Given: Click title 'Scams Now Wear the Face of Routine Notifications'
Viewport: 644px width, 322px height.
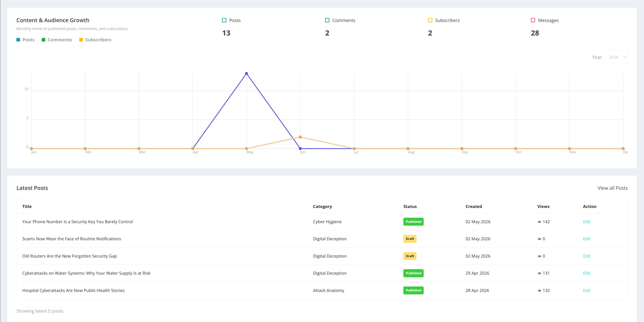Looking at the screenshot, I should [x=72, y=239].
